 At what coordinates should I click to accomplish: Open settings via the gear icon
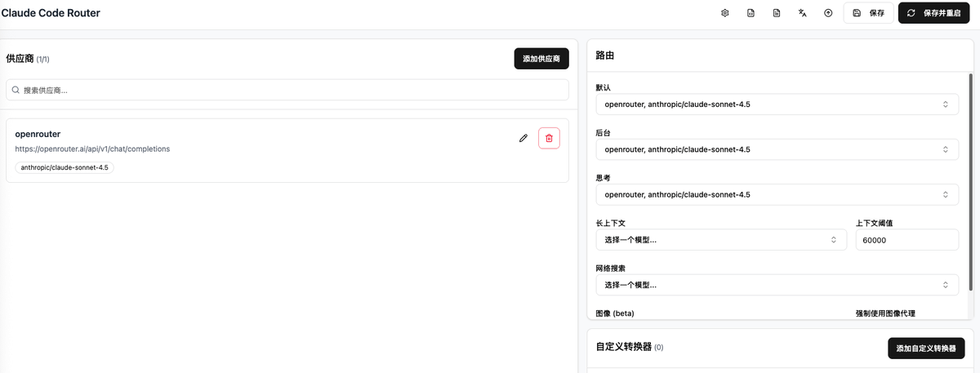(x=724, y=13)
